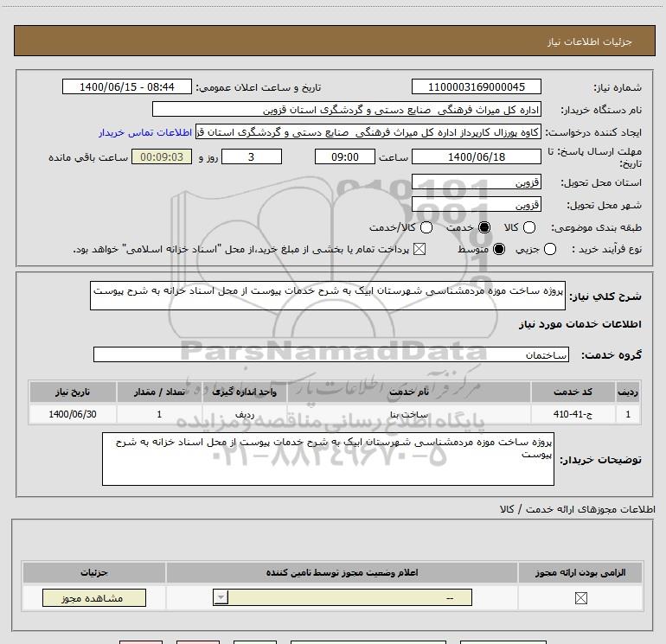The height and width of the screenshot is (644, 666).
Task: Click the service group field ساختمان
Action: [x=331, y=354]
